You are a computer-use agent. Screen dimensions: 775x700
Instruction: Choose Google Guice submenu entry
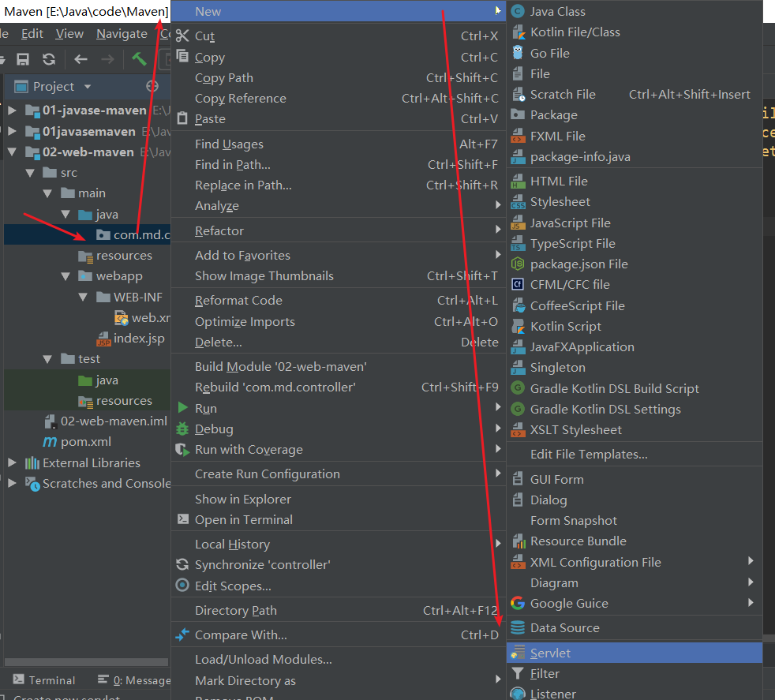coord(568,604)
